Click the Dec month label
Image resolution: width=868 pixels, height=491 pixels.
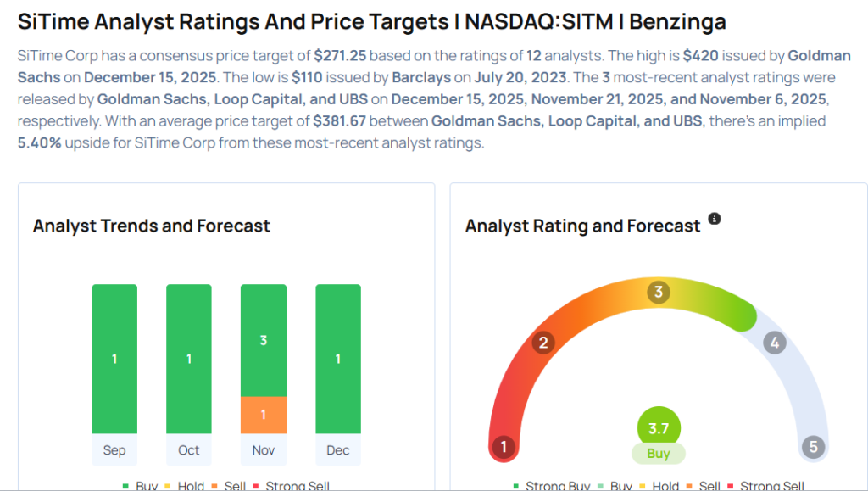(337, 449)
